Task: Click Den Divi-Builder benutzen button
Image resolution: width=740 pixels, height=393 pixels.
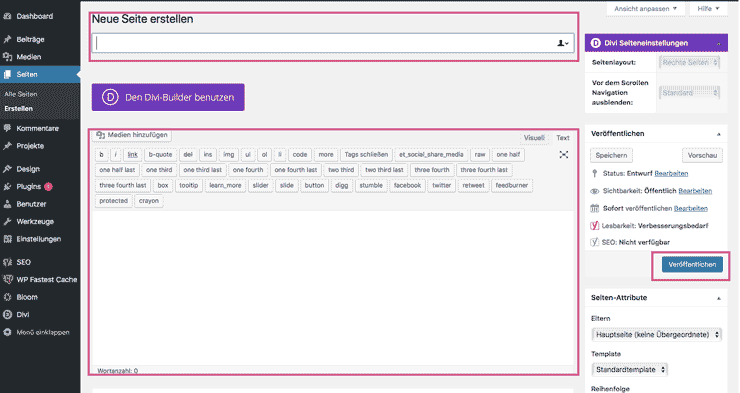Action: pyautogui.click(x=168, y=97)
